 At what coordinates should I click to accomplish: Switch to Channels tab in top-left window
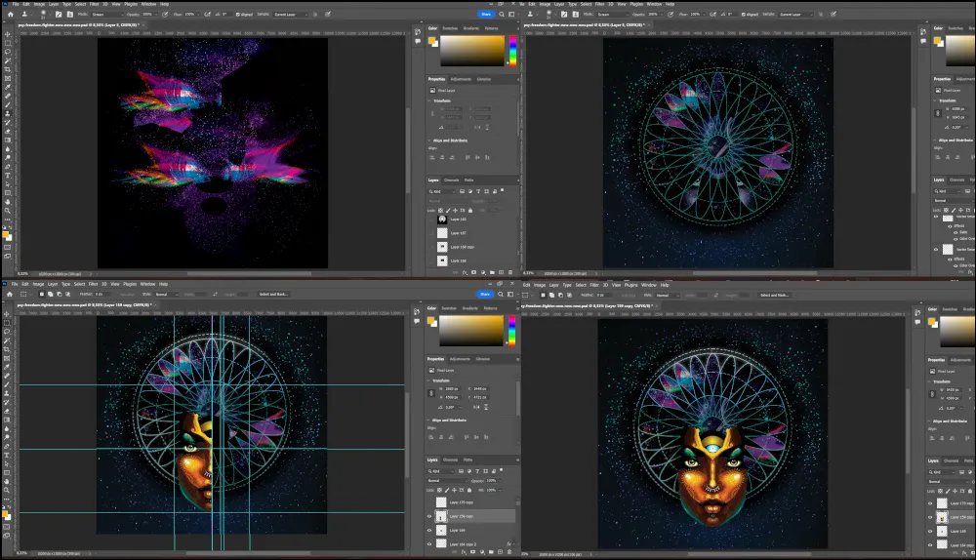tap(451, 180)
